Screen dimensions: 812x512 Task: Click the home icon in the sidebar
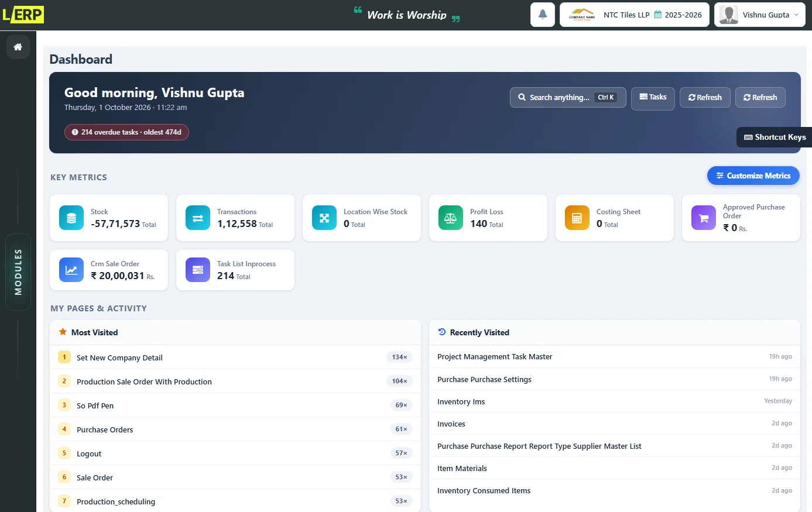(18, 47)
